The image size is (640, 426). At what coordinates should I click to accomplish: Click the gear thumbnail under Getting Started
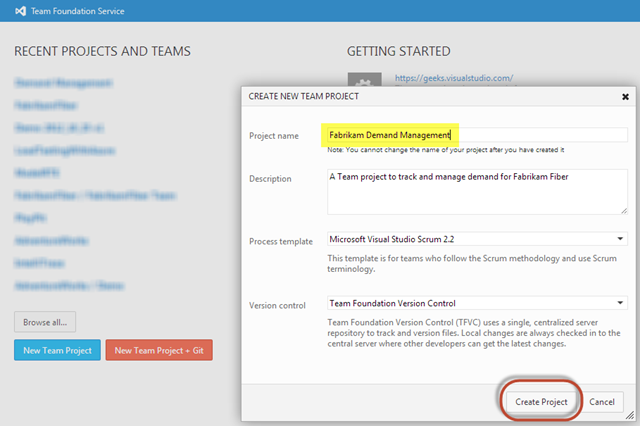(364, 80)
